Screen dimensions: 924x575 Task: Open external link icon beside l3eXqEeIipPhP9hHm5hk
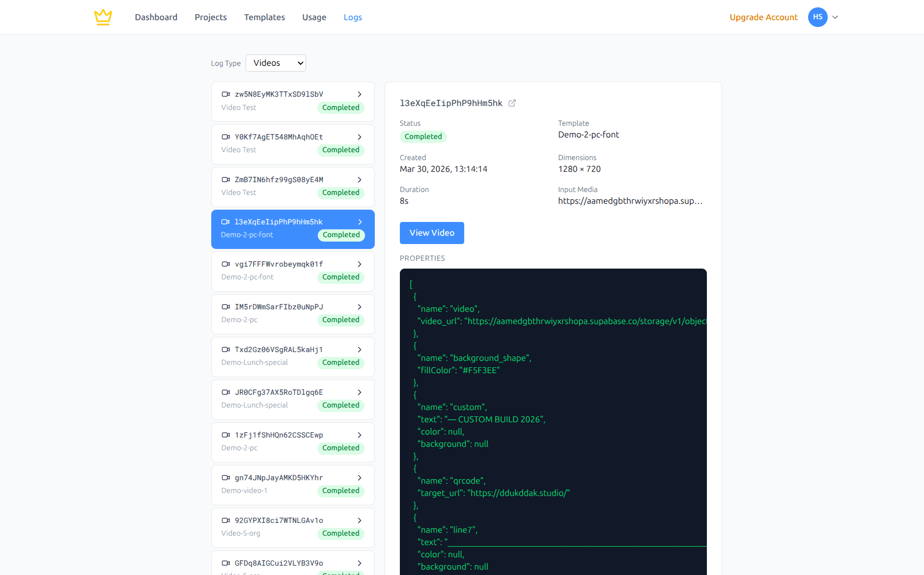click(x=512, y=103)
